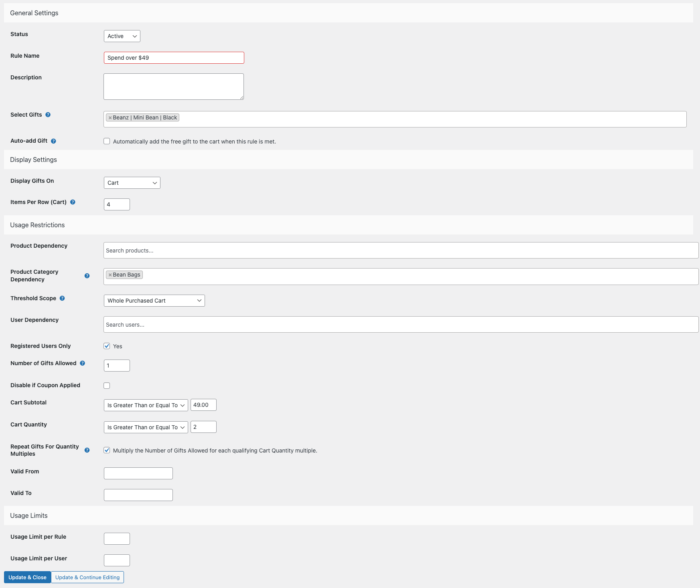Click help icon for Number of Gifts Allowed
The width and height of the screenshot is (700, 588).
(x=82, y=363)
